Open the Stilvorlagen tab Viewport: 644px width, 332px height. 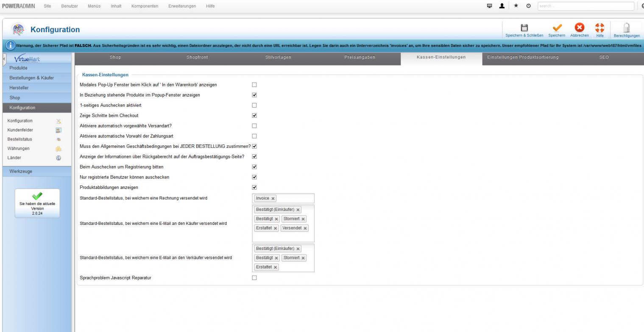pos(278,57)
